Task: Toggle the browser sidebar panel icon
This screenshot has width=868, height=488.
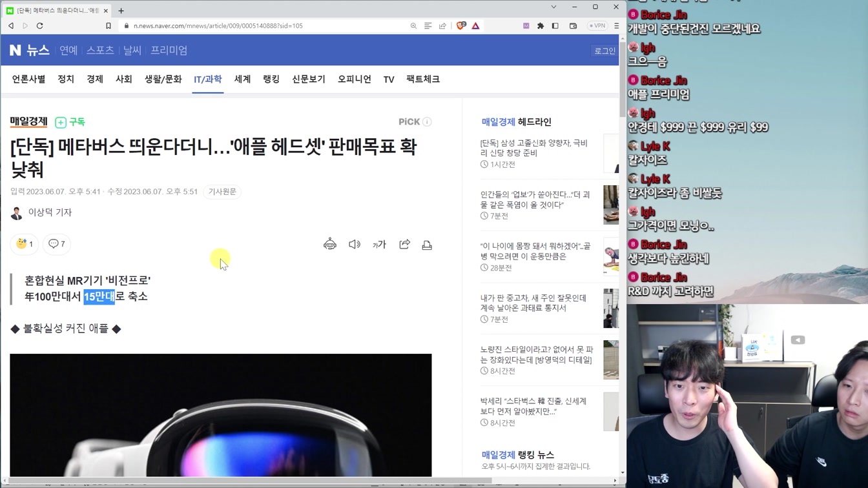Action: [555, 26]
